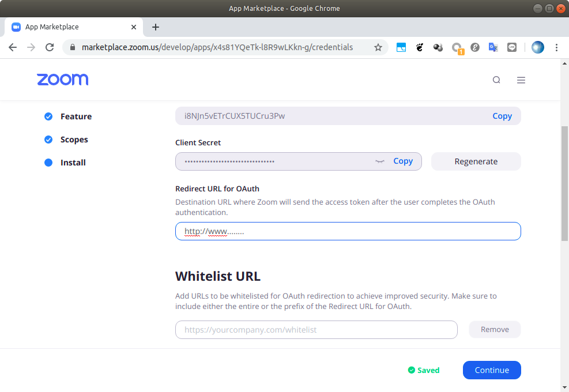Image resolution: width=569 pixels, height=392 pixels.
Task: Select the App Marketplace tab
Action: click(x=74, y=27)
